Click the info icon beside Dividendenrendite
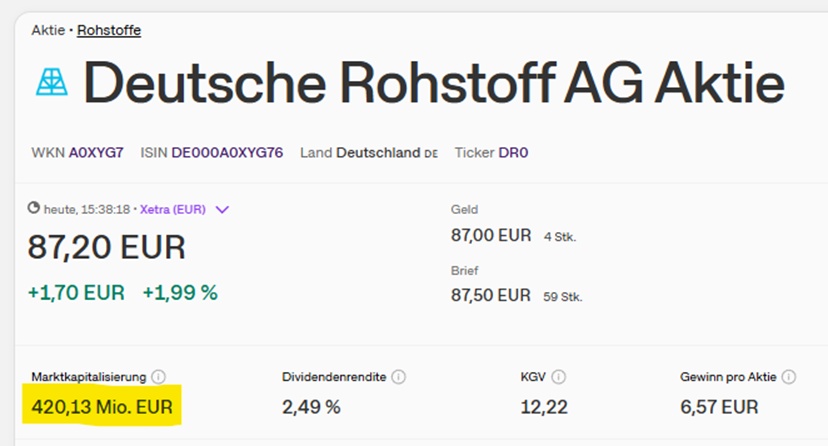This screenshot has width=828, height=446. click(399, 377)
